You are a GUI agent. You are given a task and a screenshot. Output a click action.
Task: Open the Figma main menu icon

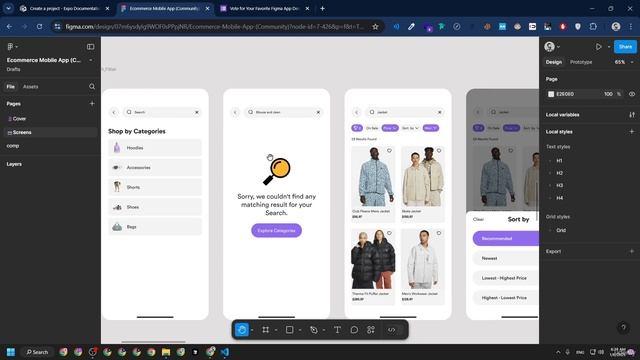click(11, 47)
